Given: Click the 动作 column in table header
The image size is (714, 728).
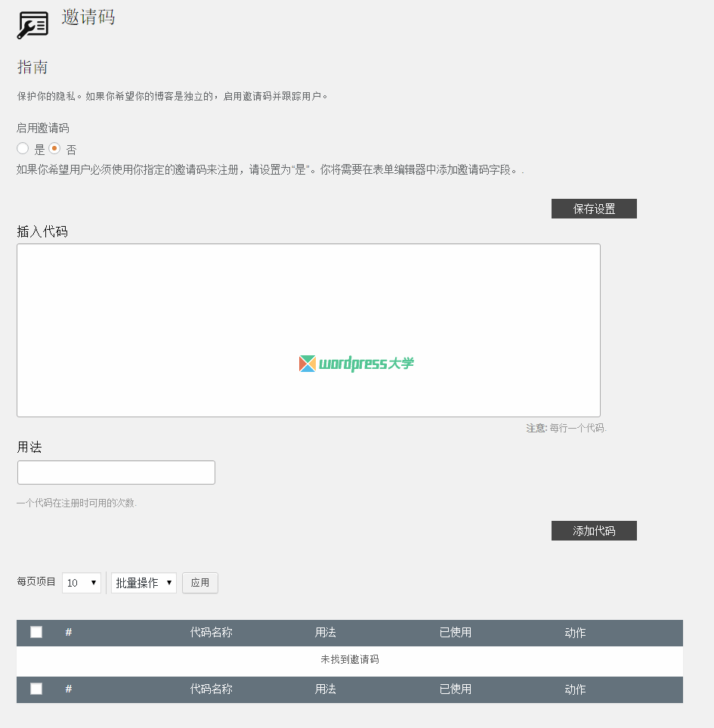Looking at the screenshot, I should (575, 632).
